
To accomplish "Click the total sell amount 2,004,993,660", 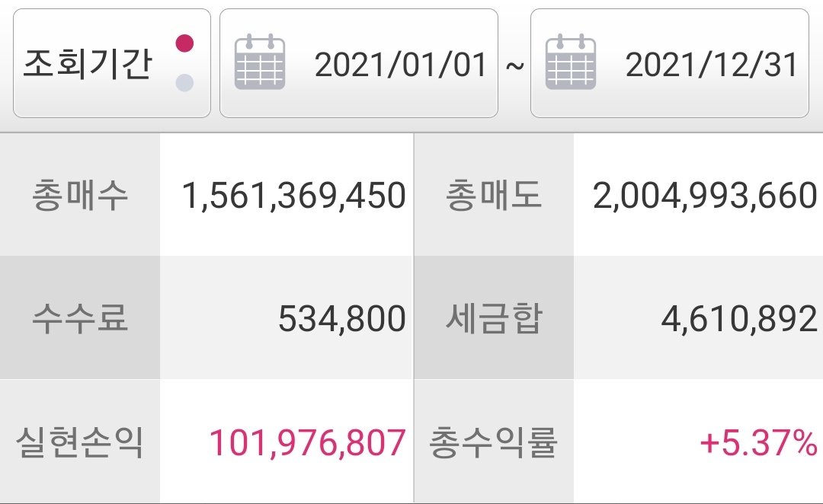I will coord(705,196).
